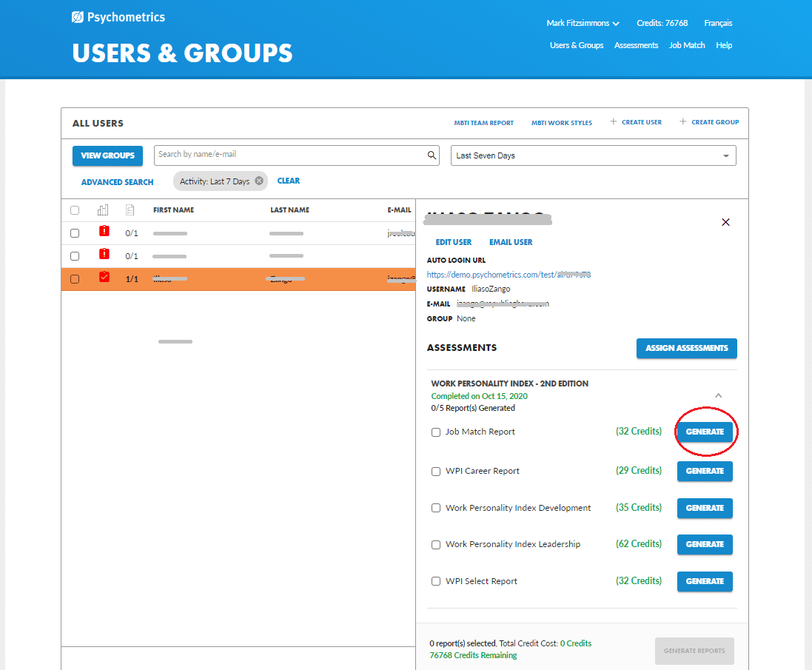
Task: Check the WPI Career Report checkbox
Action: [436, 472]
